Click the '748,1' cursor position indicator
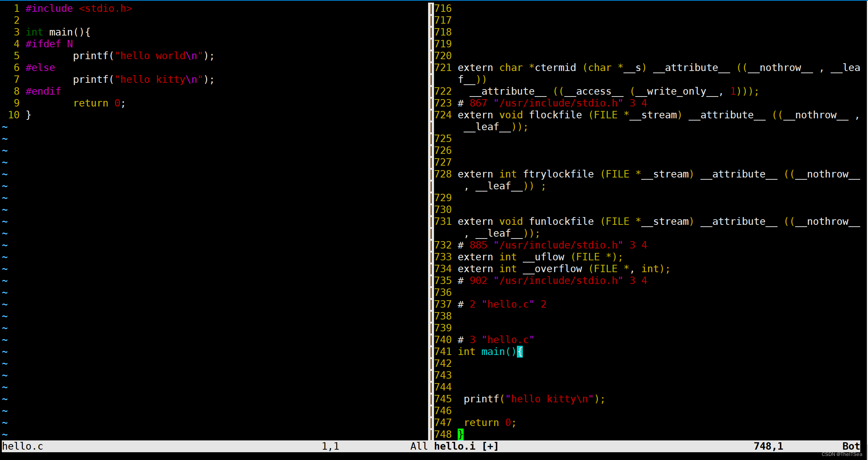The image size is (868, 460). point(768,446)
